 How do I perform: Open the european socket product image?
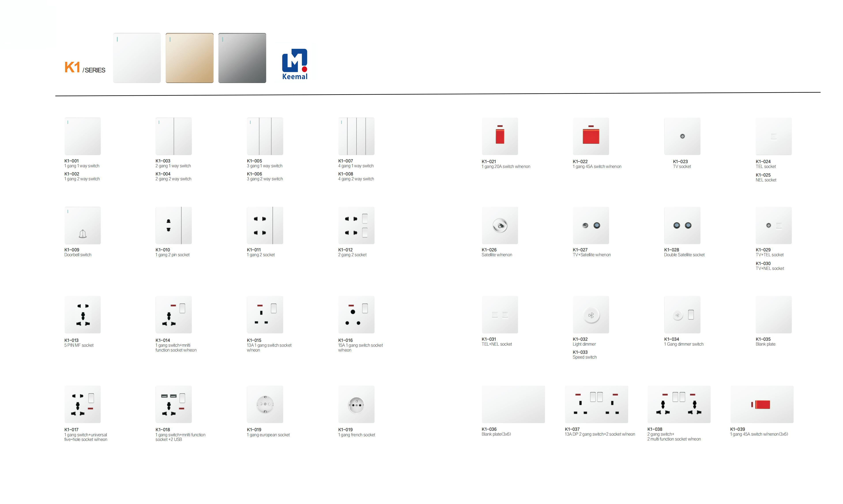point(265,404)
